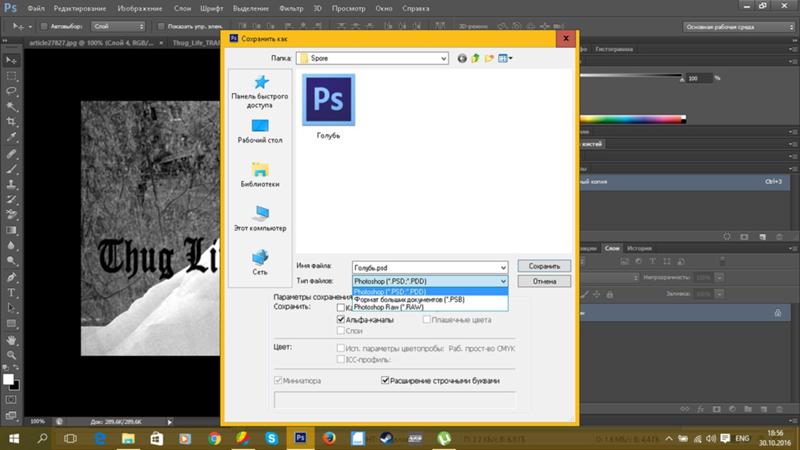This screenshot has height=450, width=800.
Task: Open the Основная рабочая среда workspace dropdown
Action: [x=739, y=27]
